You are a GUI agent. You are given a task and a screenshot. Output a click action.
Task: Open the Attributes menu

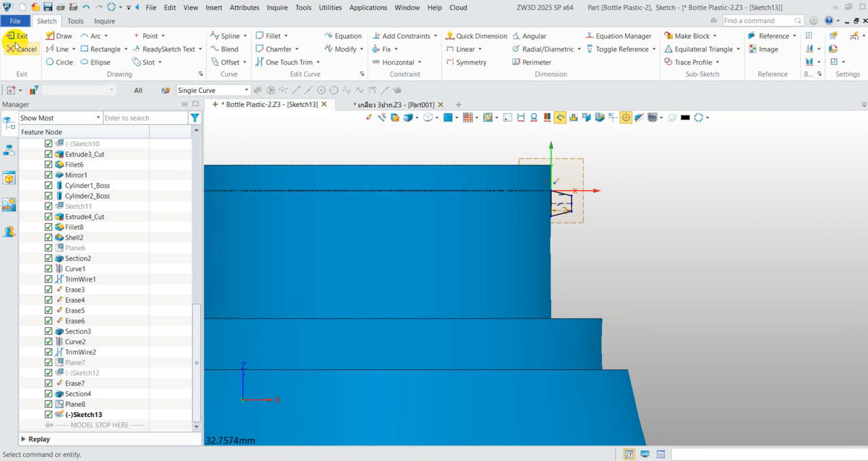tap(244, 7)
